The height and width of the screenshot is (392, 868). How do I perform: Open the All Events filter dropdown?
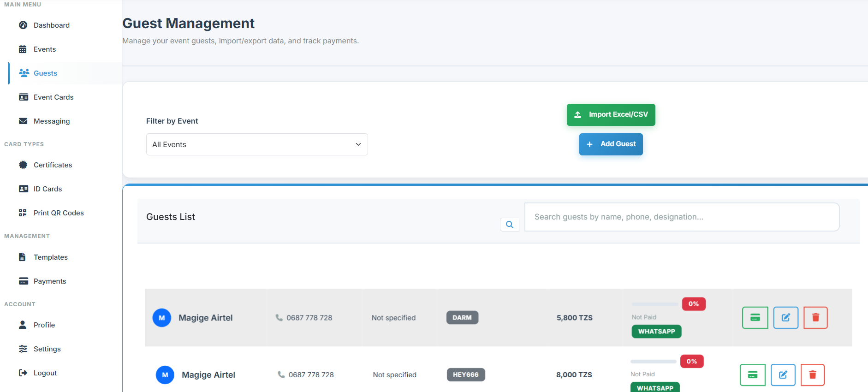(x=257, y=144)
